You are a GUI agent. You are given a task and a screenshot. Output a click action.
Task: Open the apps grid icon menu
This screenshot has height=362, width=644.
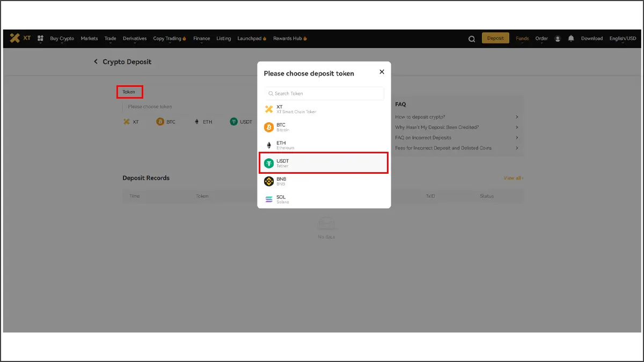[x=40, y=38]
